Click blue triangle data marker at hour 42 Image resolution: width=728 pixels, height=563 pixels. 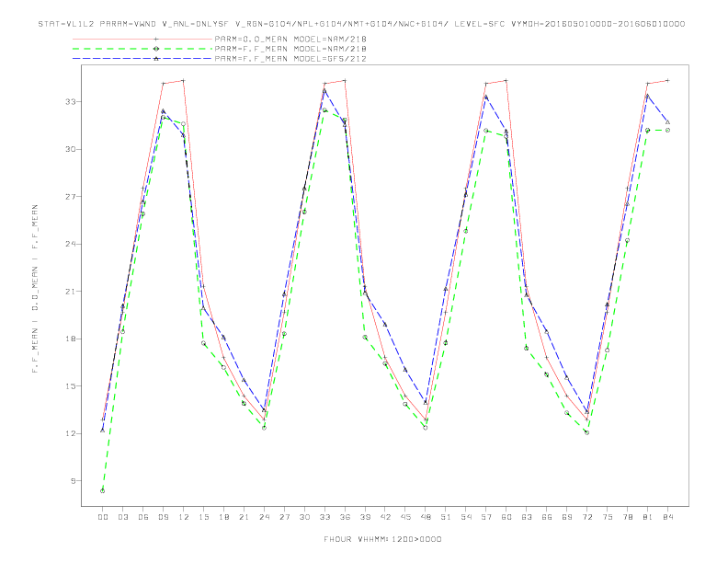385,324
